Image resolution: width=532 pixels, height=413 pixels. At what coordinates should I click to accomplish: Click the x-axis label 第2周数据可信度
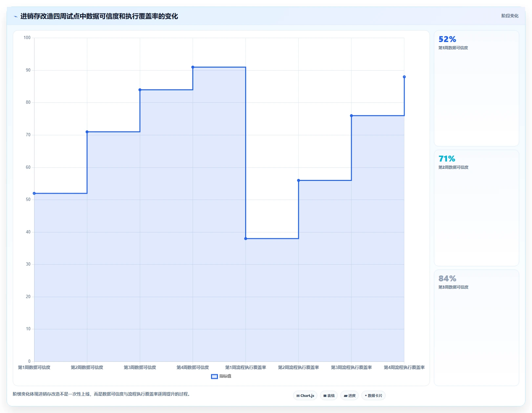(87, 367)
